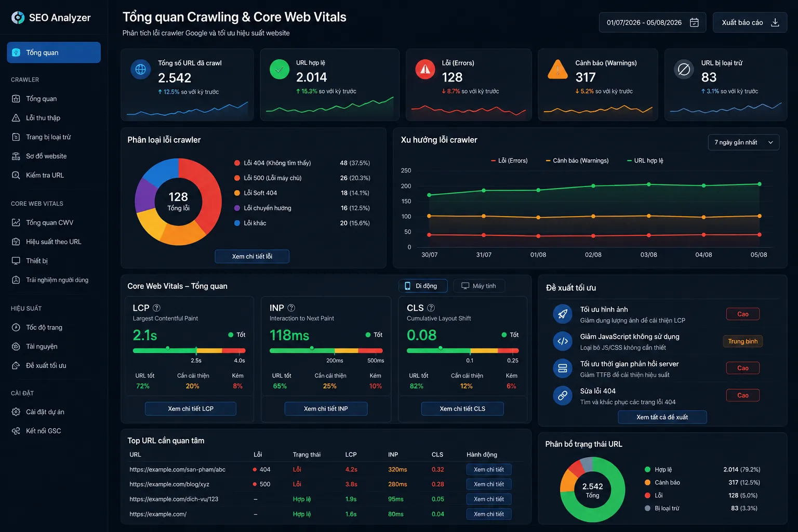Viewport: 798px width, 532px height.
Task: Toggle Lỗi (Errors) series in trend legend
Action: pyautogui.click(x=509, y=161)
